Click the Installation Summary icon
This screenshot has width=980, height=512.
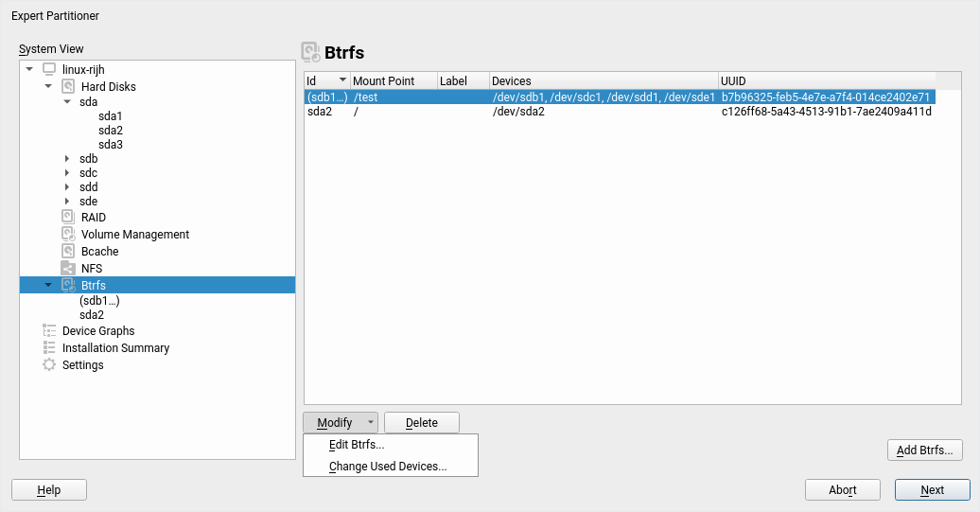pyautogui.click(x=49, y=347)
